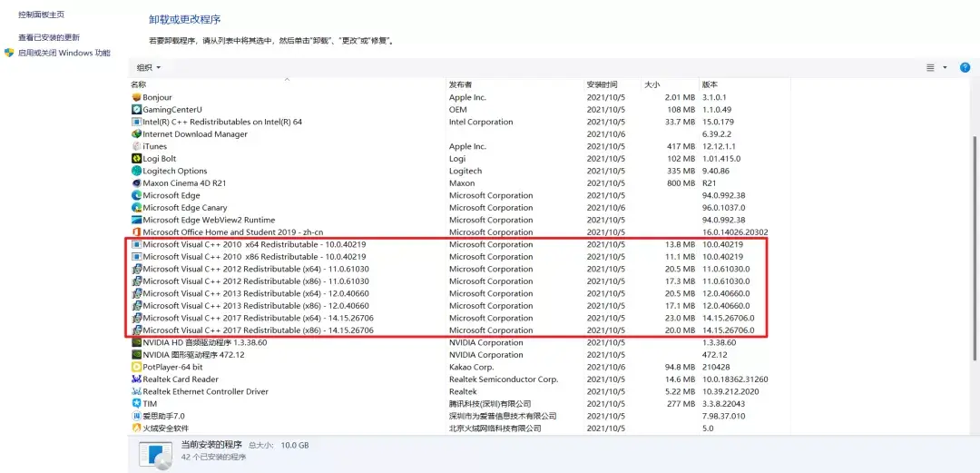
Task: Click the TIM program icon
Action: pos(137,404)
